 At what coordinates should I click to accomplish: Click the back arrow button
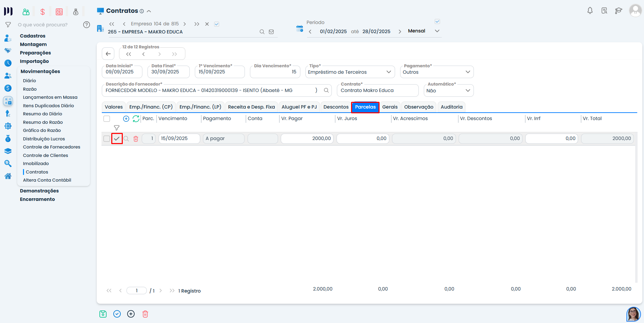click(x=108, y=54)
